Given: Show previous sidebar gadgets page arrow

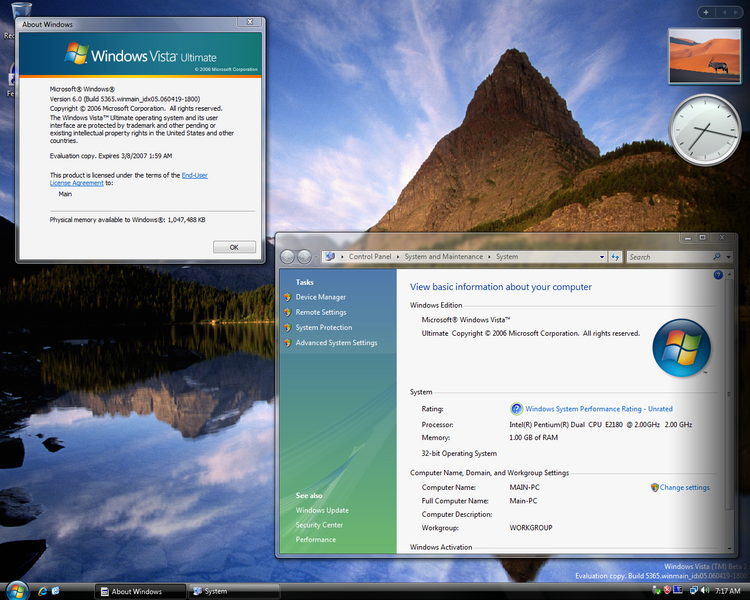Looking at the screenshot, I should pyautogui.click(x=724, y=12).
